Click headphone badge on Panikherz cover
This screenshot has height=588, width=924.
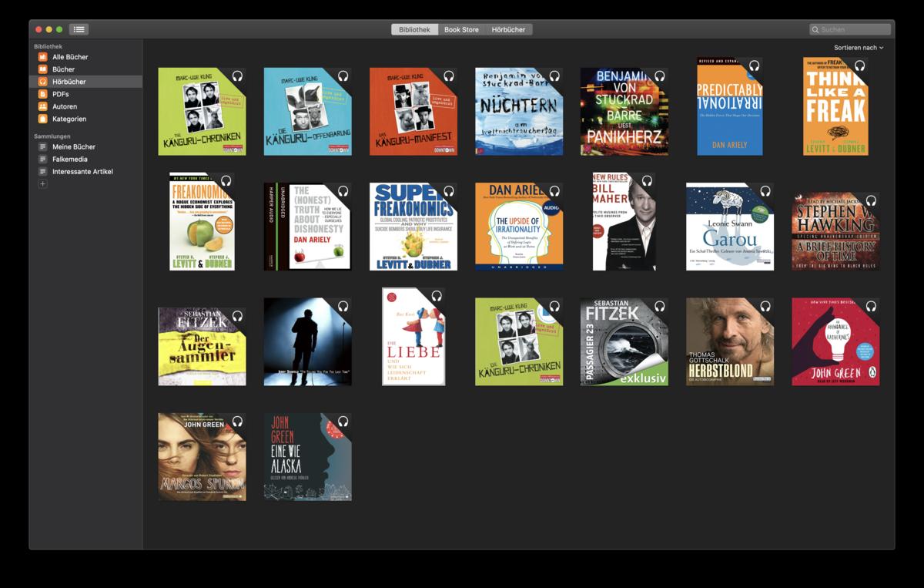coord(659,76)
